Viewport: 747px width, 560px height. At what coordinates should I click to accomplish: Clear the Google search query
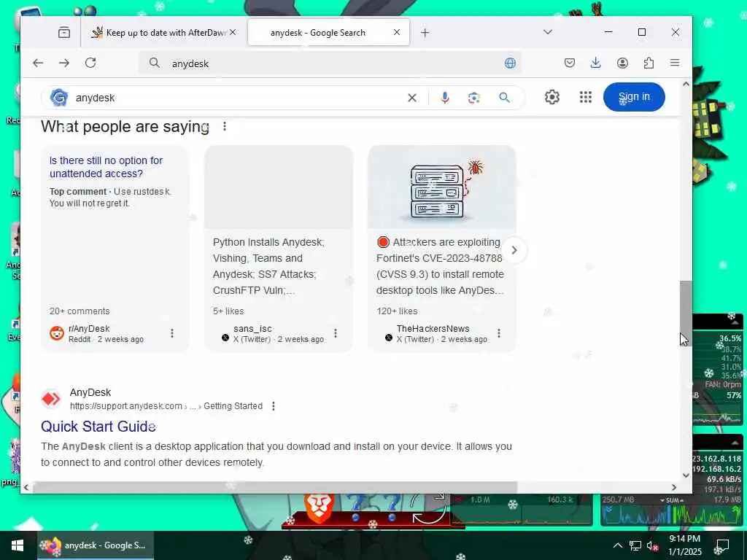coord(412,98)
